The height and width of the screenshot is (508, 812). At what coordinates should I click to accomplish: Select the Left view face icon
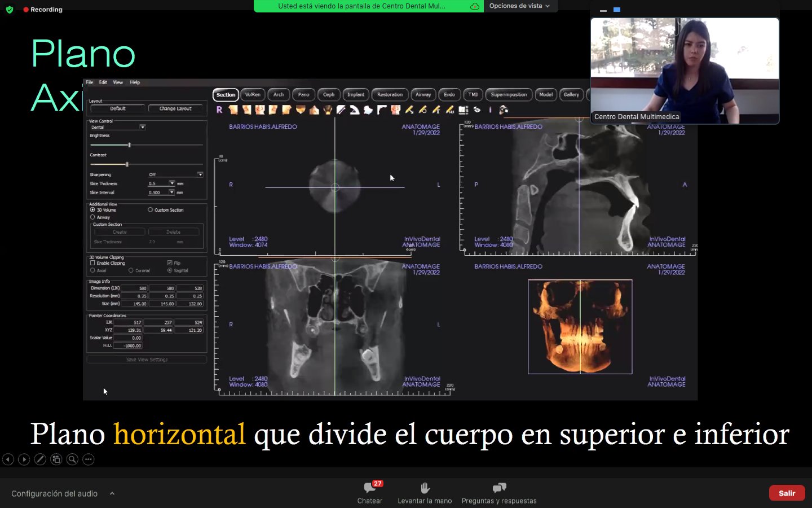[233, 110]
